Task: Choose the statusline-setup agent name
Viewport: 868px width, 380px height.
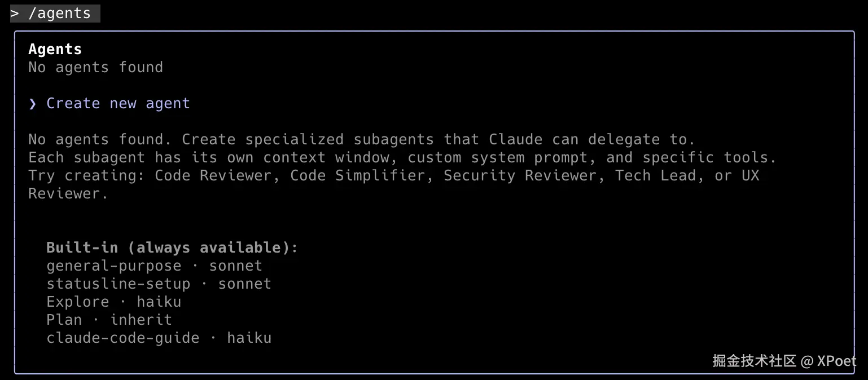Action: click(x=118, y=284)
